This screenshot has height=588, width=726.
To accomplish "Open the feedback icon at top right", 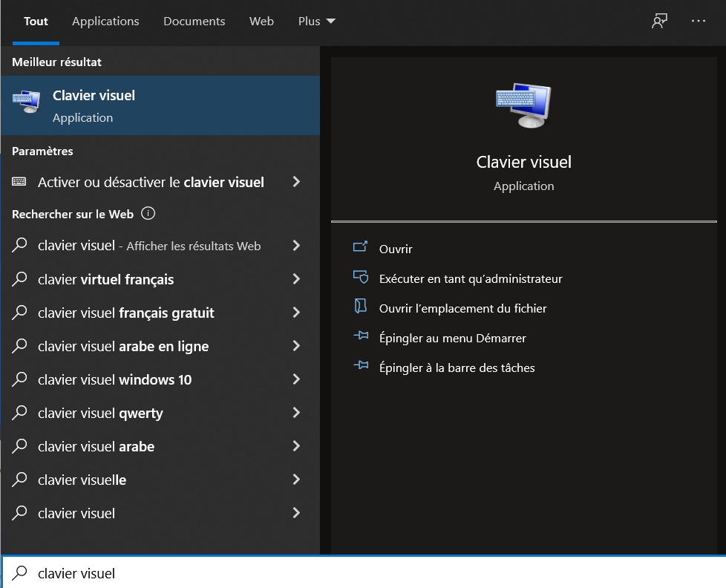I will coord(659,21).
